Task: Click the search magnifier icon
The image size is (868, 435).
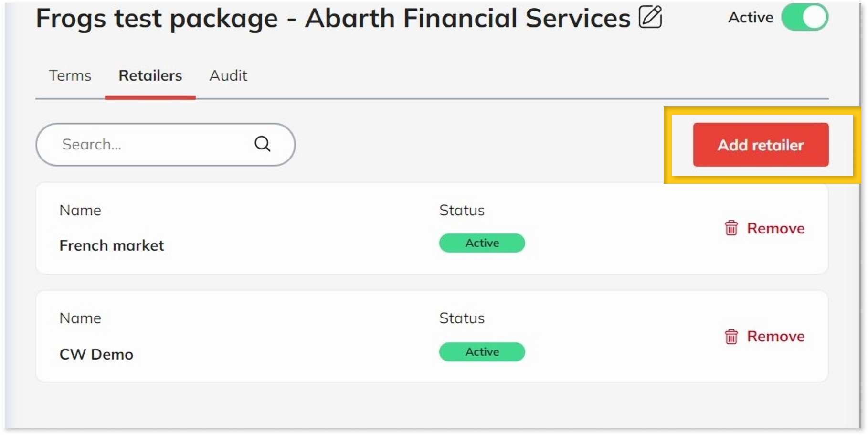Action: tap(263, 144)
